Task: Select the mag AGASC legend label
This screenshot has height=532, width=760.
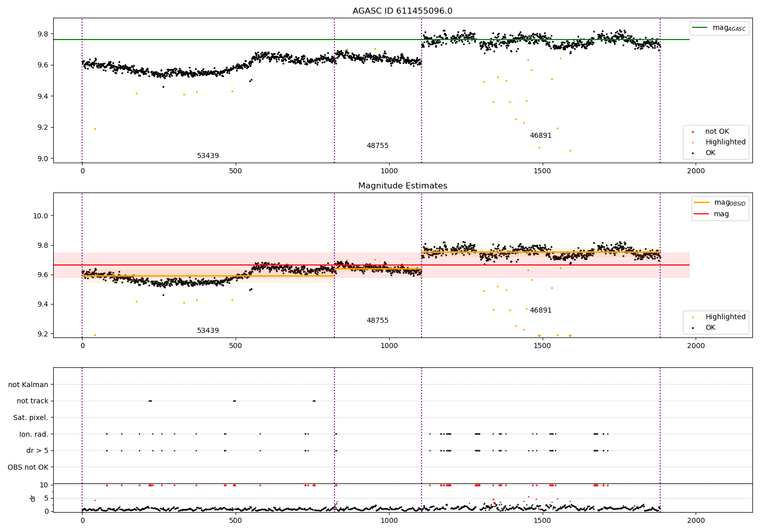Action: point(729,28)
